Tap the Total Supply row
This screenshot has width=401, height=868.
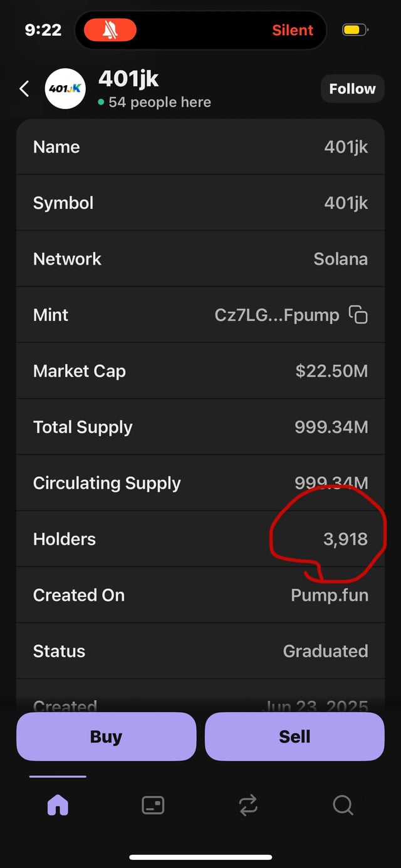(200, 427)
